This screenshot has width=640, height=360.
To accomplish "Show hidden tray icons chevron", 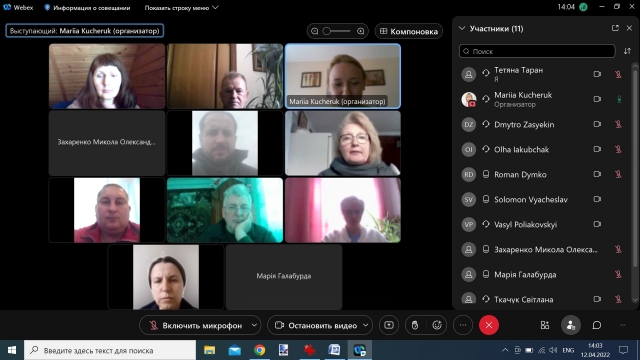I will [x=505, y=350].
